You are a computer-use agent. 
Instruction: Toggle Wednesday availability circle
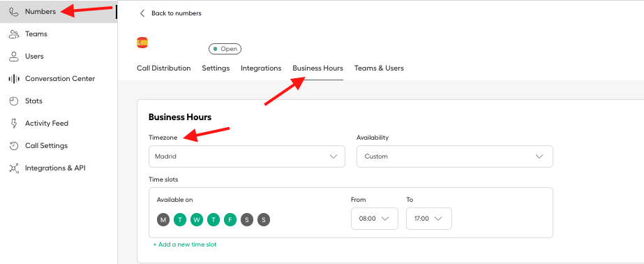pos(197,220)
